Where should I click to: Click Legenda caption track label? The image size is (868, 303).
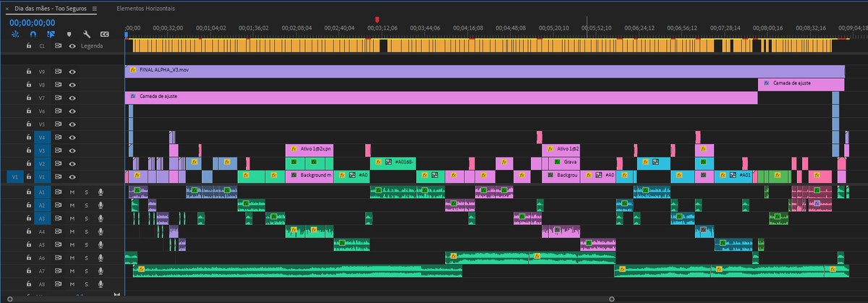[92, 46]
